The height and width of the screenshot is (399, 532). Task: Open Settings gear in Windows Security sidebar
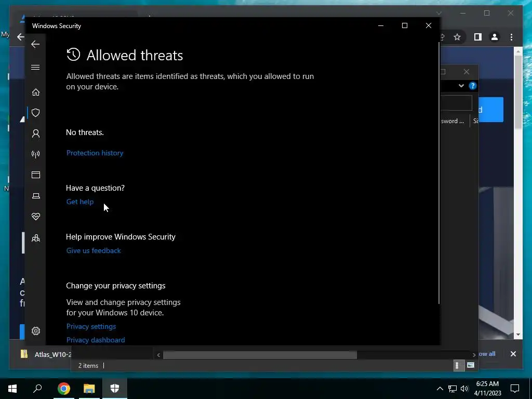click(36, 331)
